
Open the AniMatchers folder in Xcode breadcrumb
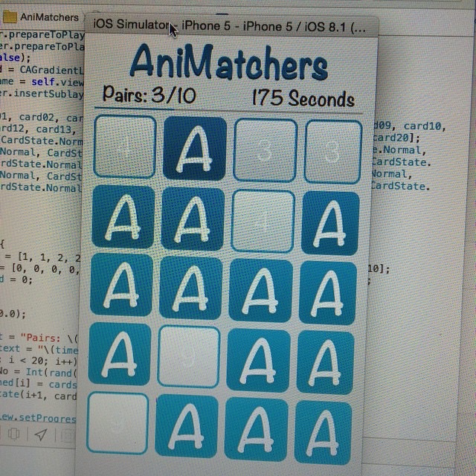pyautogui.click(x=41, y=17)
